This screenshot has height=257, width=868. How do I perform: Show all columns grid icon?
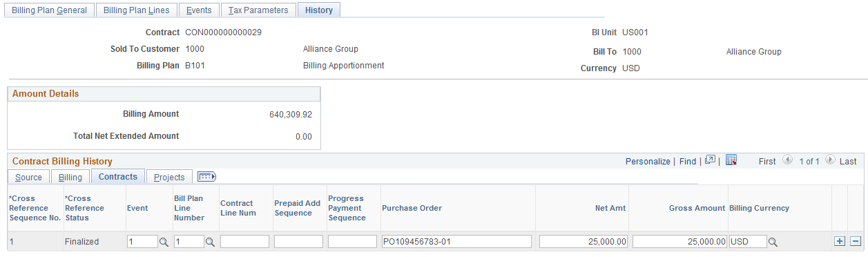[207, 177]
